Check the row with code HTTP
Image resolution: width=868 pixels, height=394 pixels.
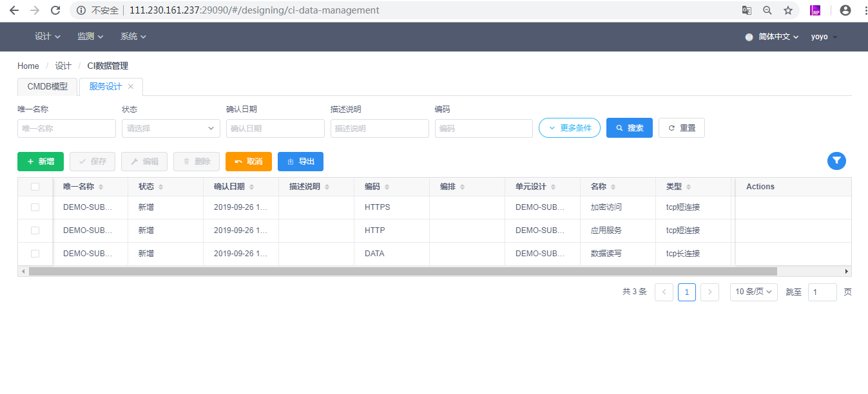point(35,230)
